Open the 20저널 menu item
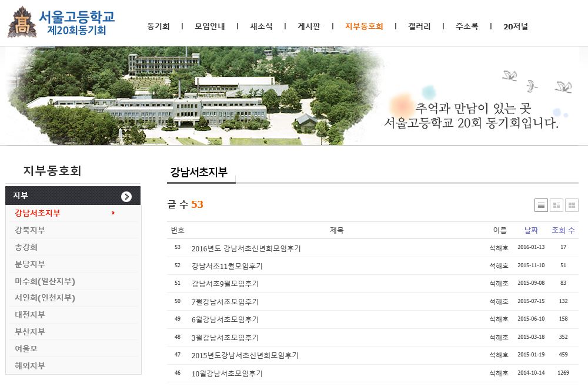The width and height of the screenshot is (588, 387). (516, 26)
